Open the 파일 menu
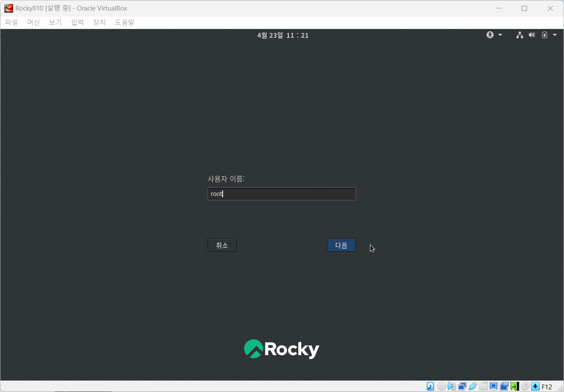564x392 pixels. click(x=11, y=22)
